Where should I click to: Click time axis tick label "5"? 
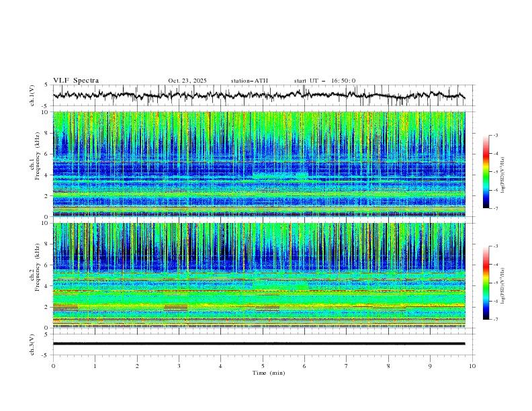point(263,366)
